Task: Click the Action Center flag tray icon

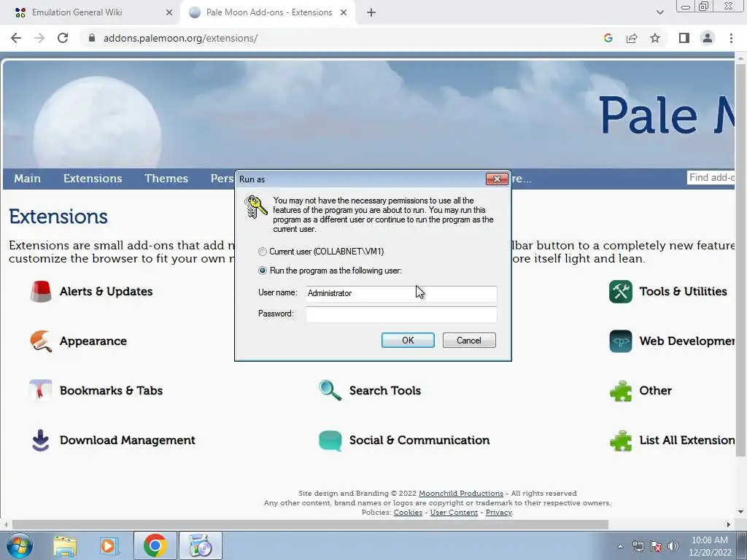Action: (x=656, y=546)
